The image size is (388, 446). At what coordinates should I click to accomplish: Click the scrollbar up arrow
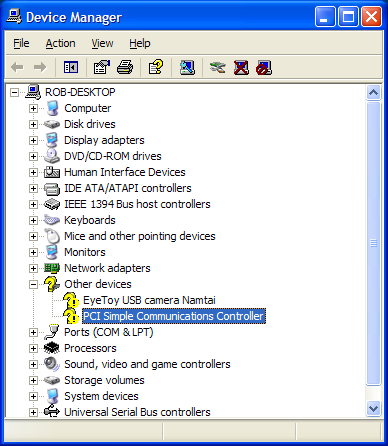click(373, 92)
